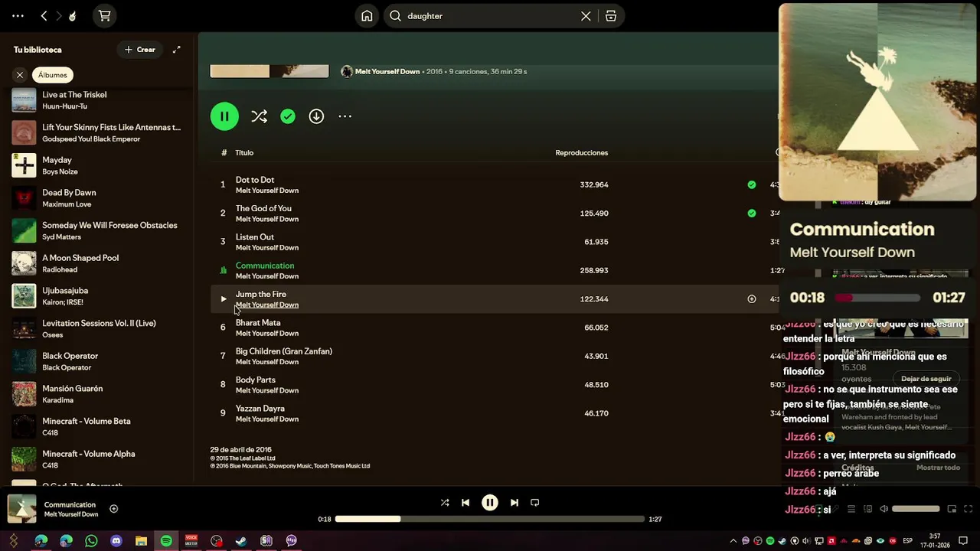Go to Home via the house icon
The image size is (980, 551).
point(367,16)
